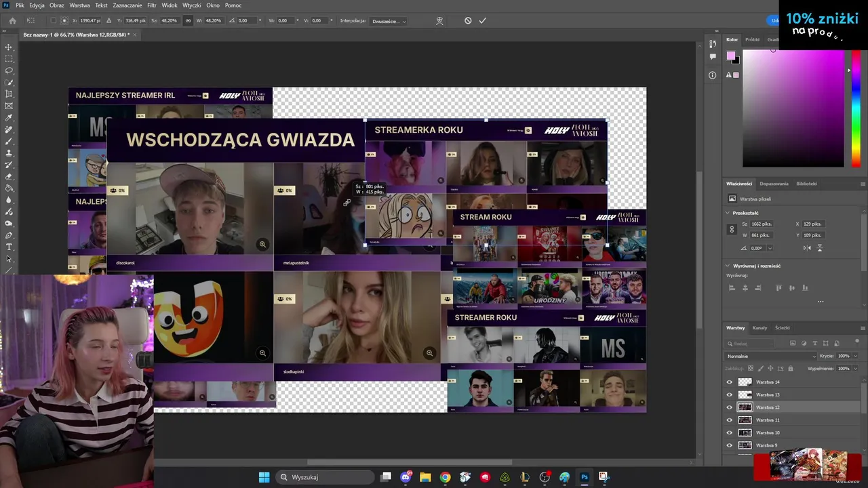Image resolution: width=868 pixels, height=488 pixels.
Task: Click the foreground color swatch
Action: [730, 56]
